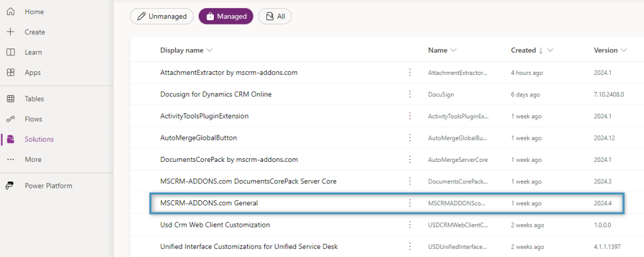Open ActivityToolsPluginExtension solution
This screenshot has width=644, height=257.
pos(204,116)
